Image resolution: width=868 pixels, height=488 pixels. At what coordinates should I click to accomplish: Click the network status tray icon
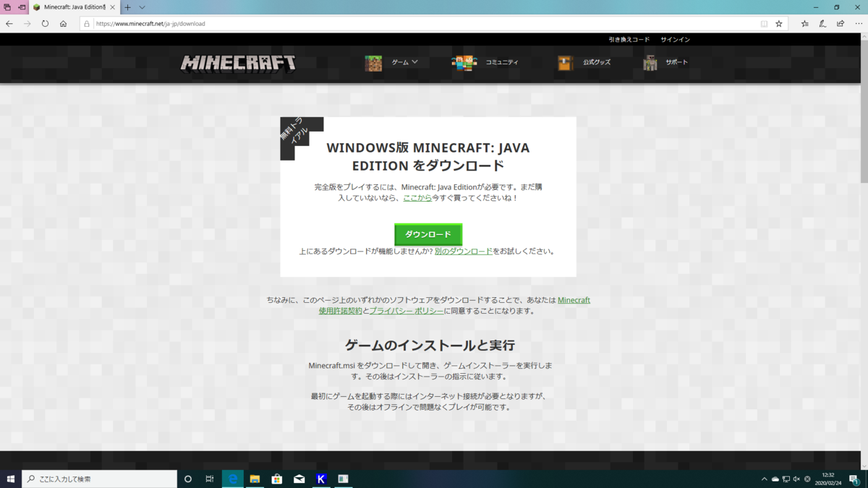coord(786,479)
